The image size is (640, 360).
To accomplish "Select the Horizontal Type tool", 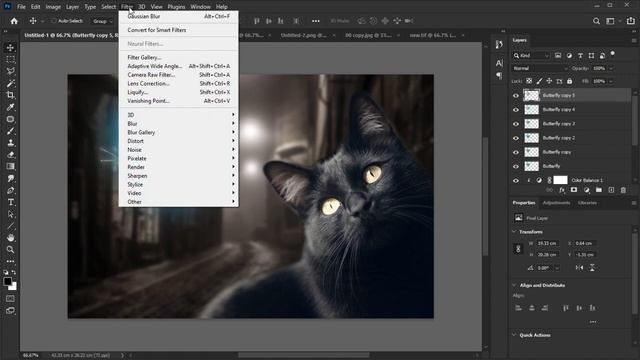I will pyautogui.click(x=10, y=202).
